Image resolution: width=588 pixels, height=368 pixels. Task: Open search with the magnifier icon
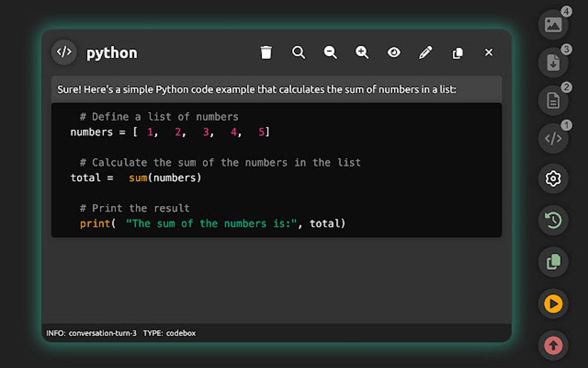click(299, 52)
